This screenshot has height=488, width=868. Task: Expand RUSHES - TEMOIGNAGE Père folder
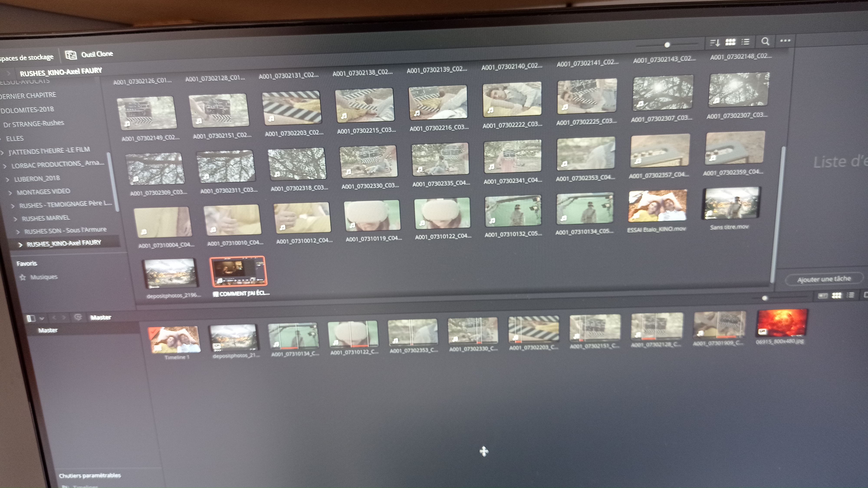[13, 206]
